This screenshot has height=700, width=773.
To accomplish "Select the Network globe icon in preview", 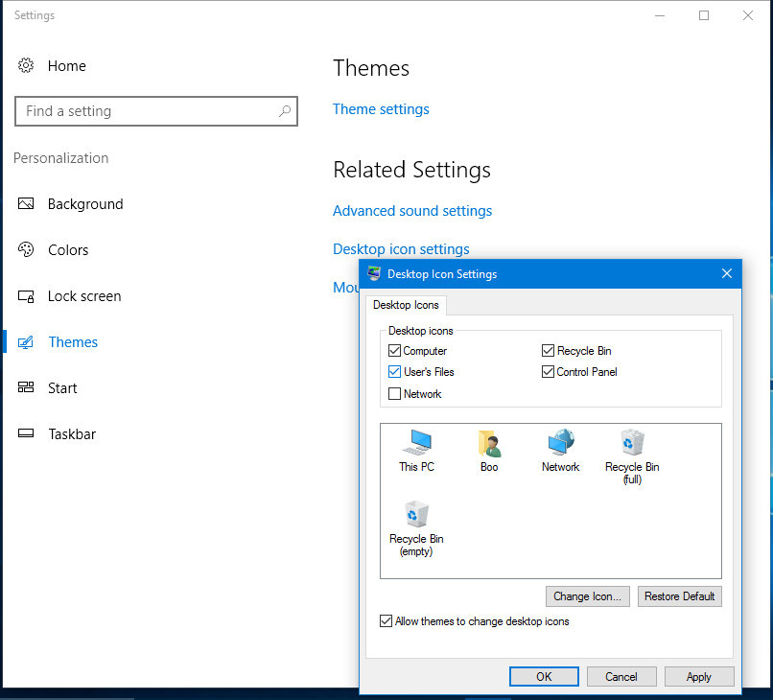I will pyautogui.click(x=560, y=444).
